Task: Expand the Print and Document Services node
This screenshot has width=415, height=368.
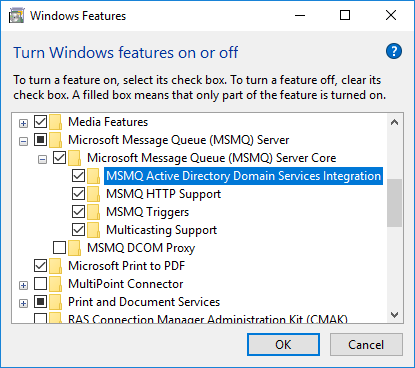Action: tap(23, 304)
